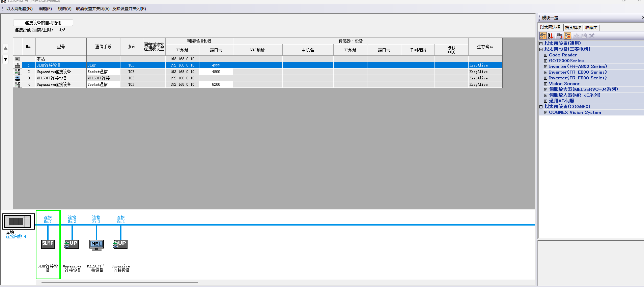The image size is (644, 287).
Task: Click the local station PLC module image
Action: (19, 221)
